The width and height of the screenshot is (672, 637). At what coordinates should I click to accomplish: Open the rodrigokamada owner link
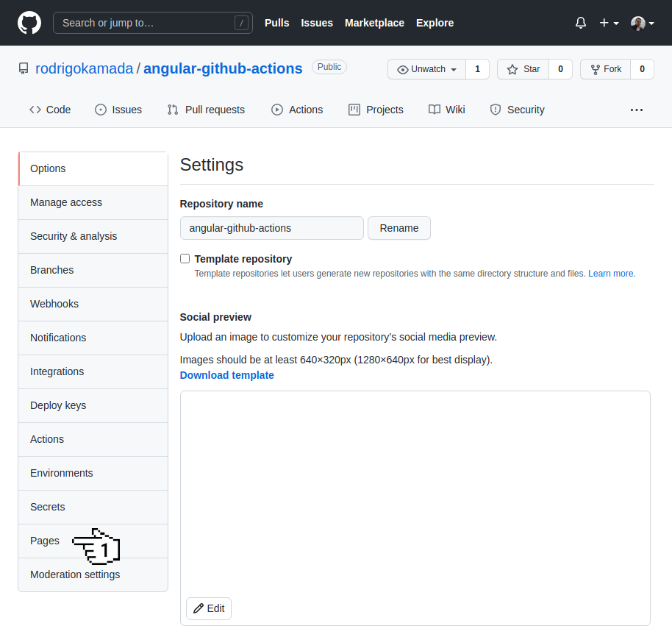pyautogui.click(x=84, y=68)
